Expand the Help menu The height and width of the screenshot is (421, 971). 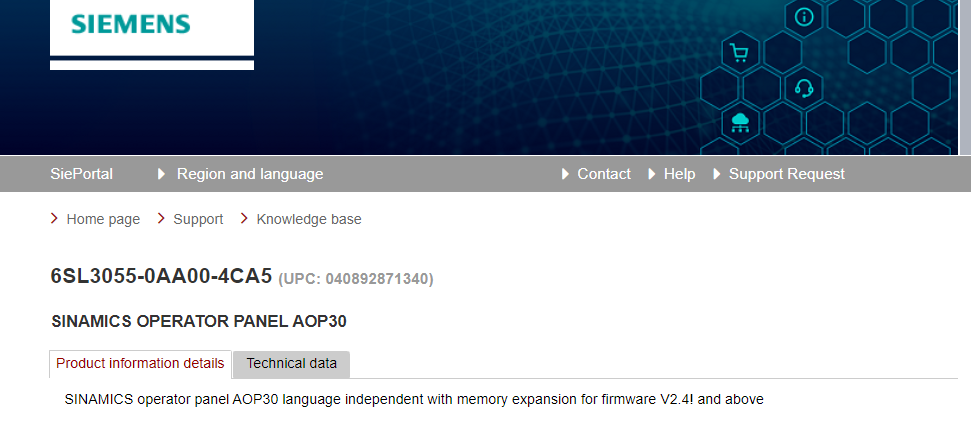679,174
